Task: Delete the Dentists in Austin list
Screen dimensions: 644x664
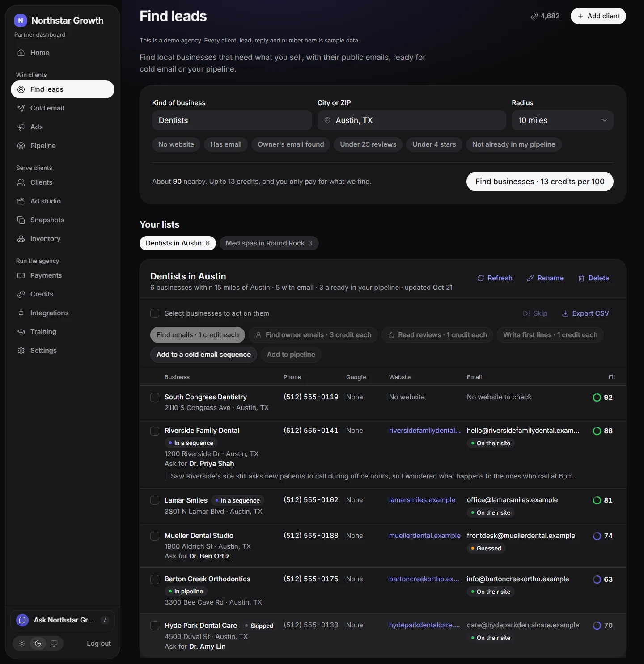Action: (x=593, y=278)
